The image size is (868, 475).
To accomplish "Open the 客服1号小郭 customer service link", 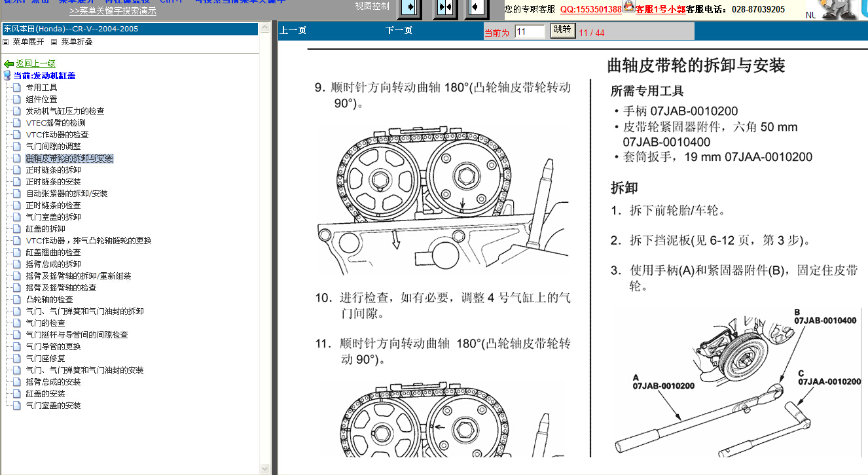I will (x=660, y=9).
